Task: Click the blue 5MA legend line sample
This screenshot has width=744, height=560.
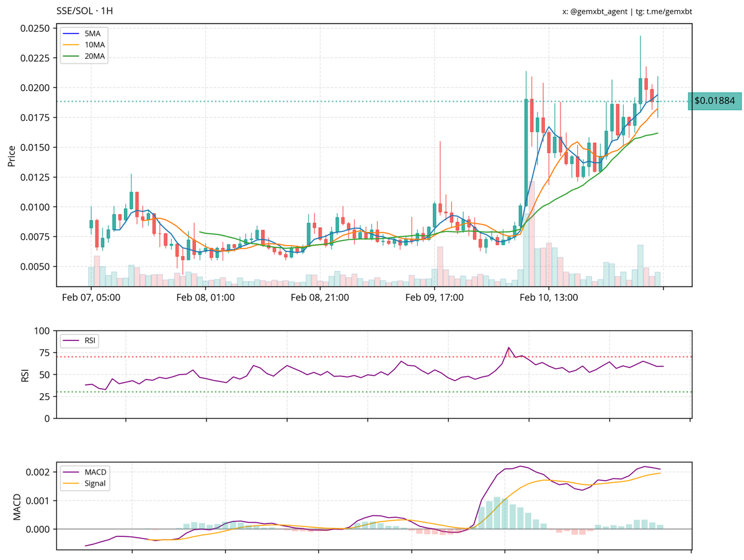Action: coord(71,35)
